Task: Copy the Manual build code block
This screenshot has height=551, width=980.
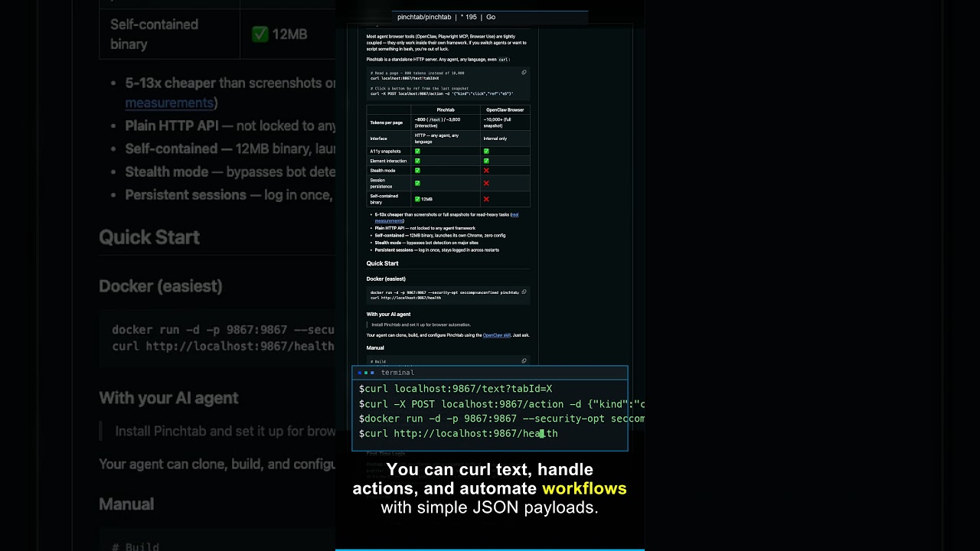Action: point(524,360)
